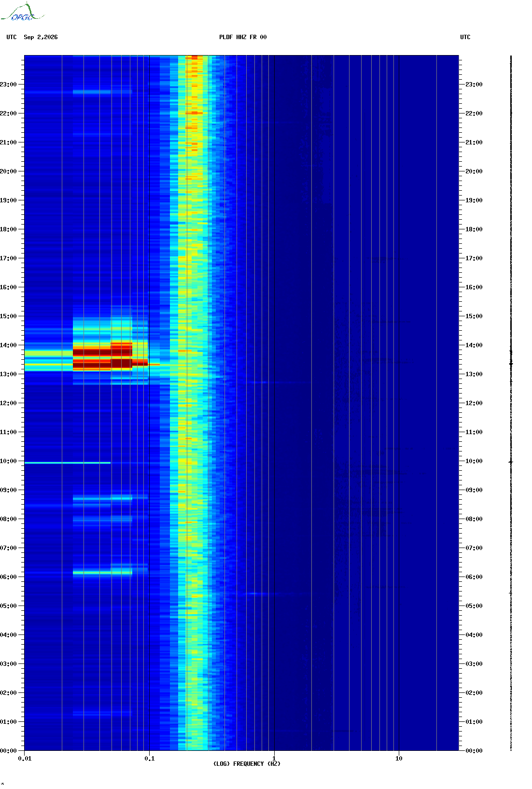This screenshot has width=532, height=789.
Task: Click the seismogram spike near 13:20 on trace
Action: tap(511, 364)
